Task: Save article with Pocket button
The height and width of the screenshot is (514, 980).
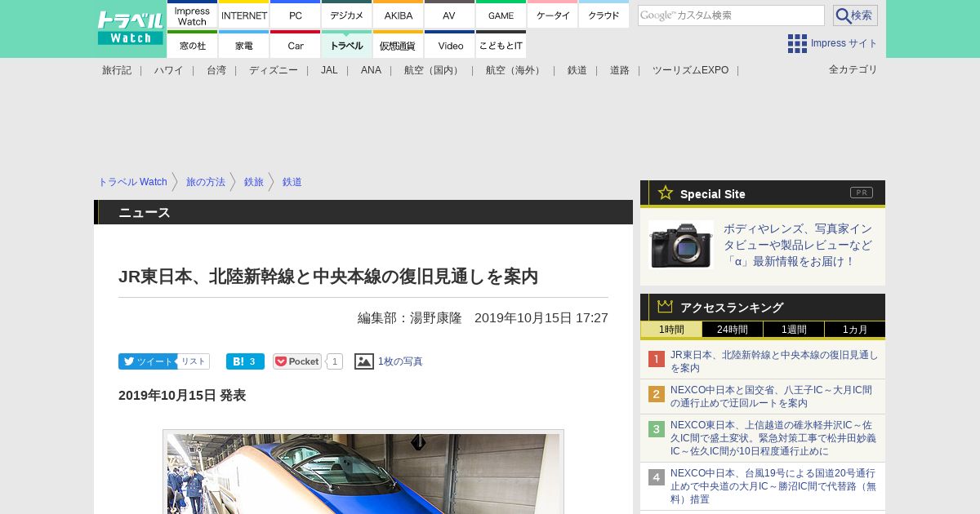Action: coord(297,361)
